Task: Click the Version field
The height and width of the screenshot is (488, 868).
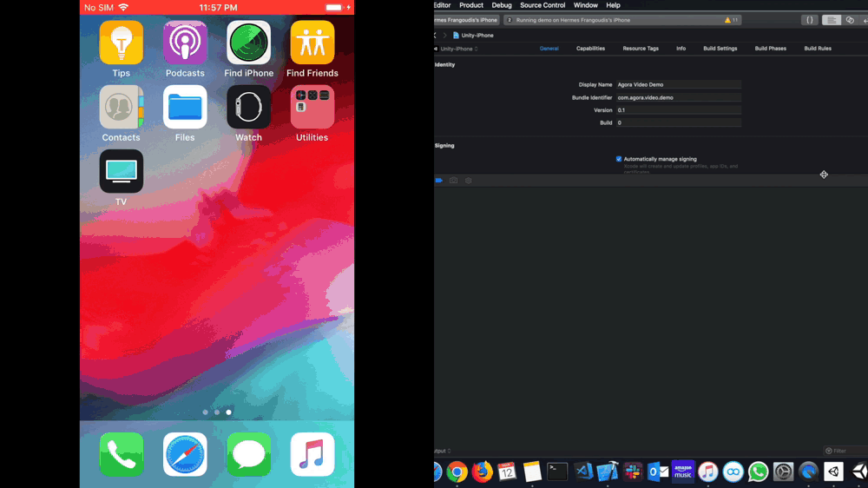Action: (679, 110)
